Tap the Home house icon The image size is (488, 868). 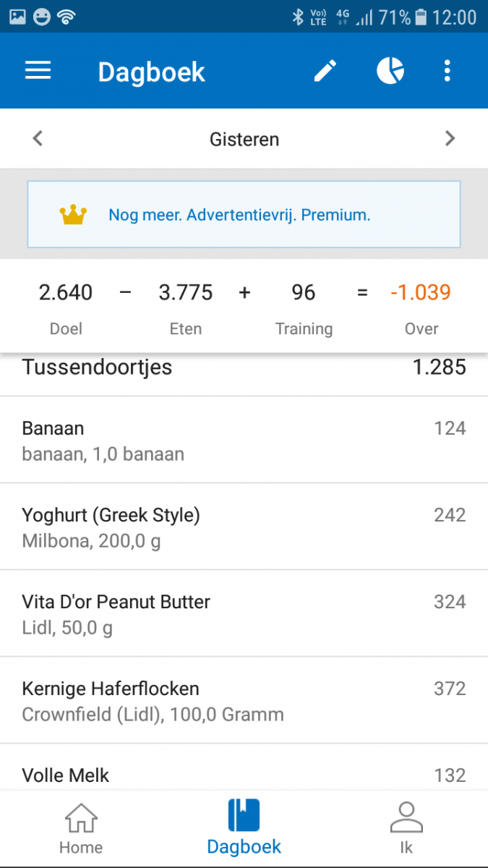[80, 818]
